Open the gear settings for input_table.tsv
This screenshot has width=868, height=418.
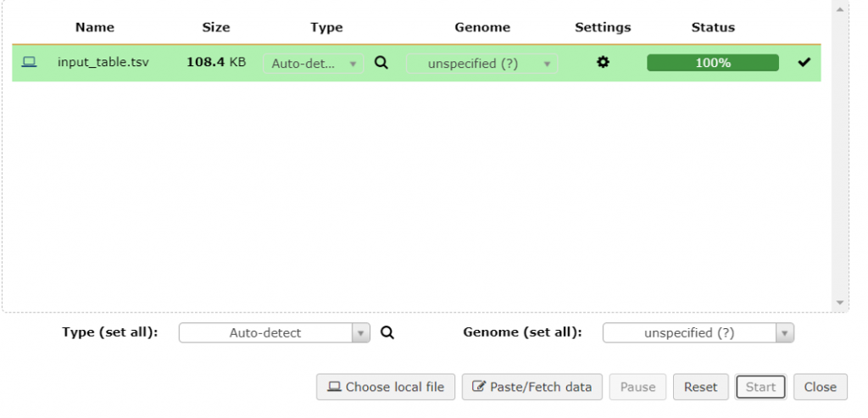603,63
